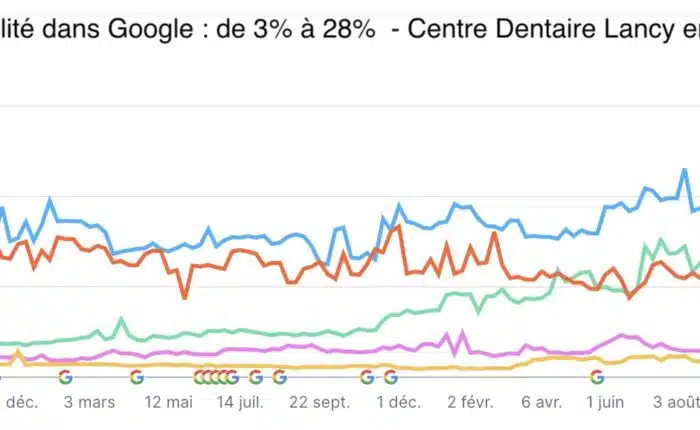Viewport: 700px width, 430px height.
Task: Click the Google update marker before 12 mai
Action: pyautogui.click(x=137, y=377)
